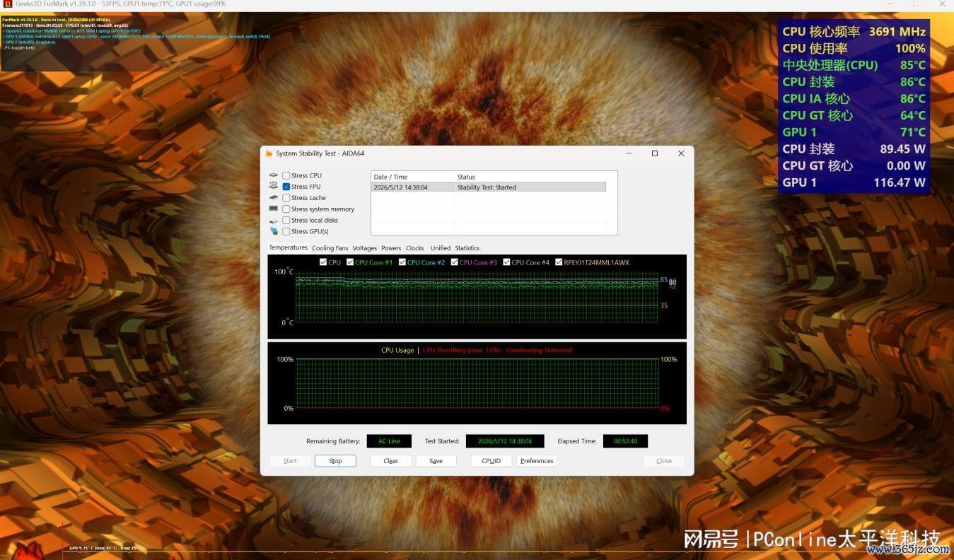Minimize the AIDA64 System Stability Test window

click(x=629, y=153)
